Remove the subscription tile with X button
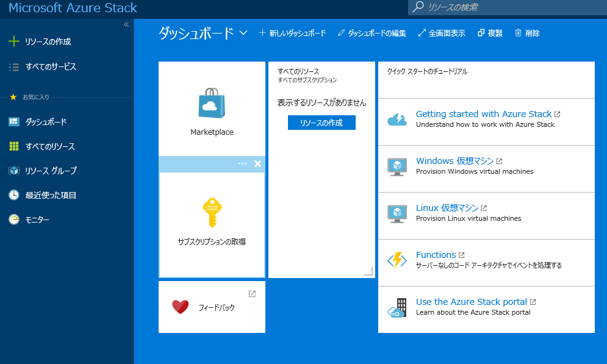The width and height of the screenshot is (607, 364). (x=257, y=163)
